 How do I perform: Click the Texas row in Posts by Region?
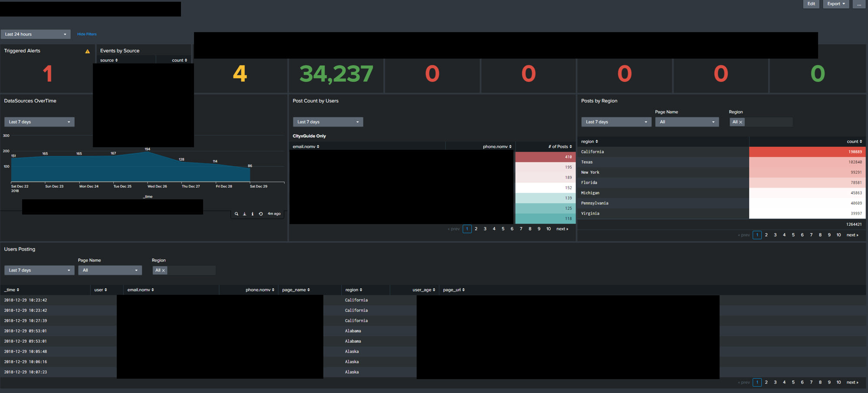pyautogui.click(x=721, y=162)
